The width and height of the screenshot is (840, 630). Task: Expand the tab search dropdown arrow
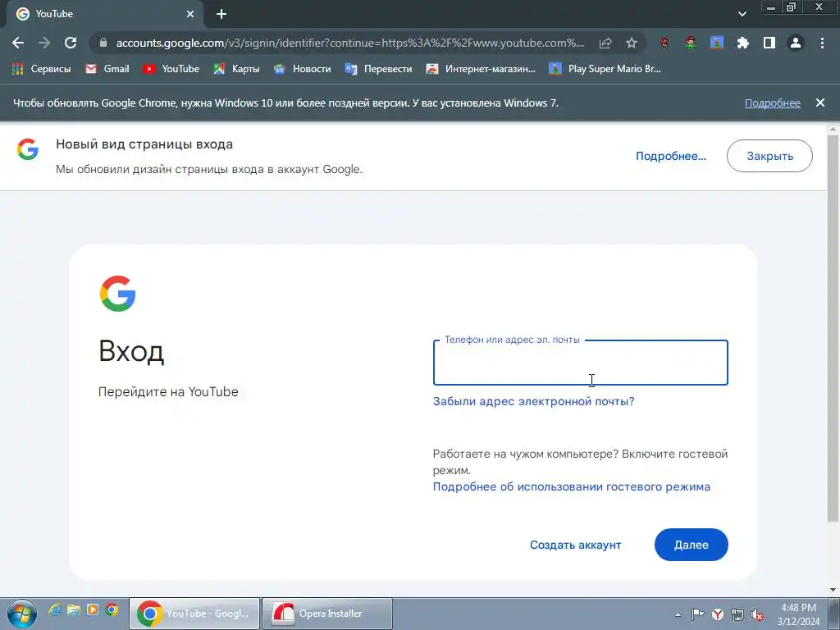tap(742, 14)
